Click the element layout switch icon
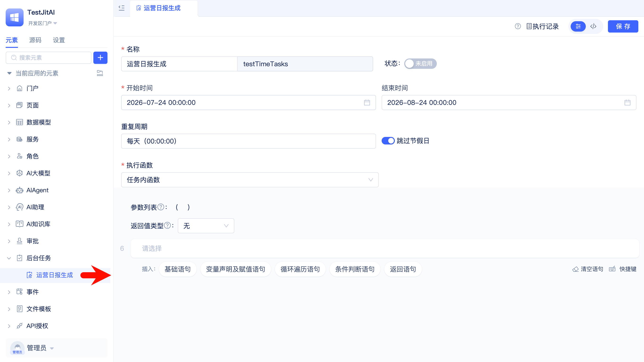 [x=100, y=73]
